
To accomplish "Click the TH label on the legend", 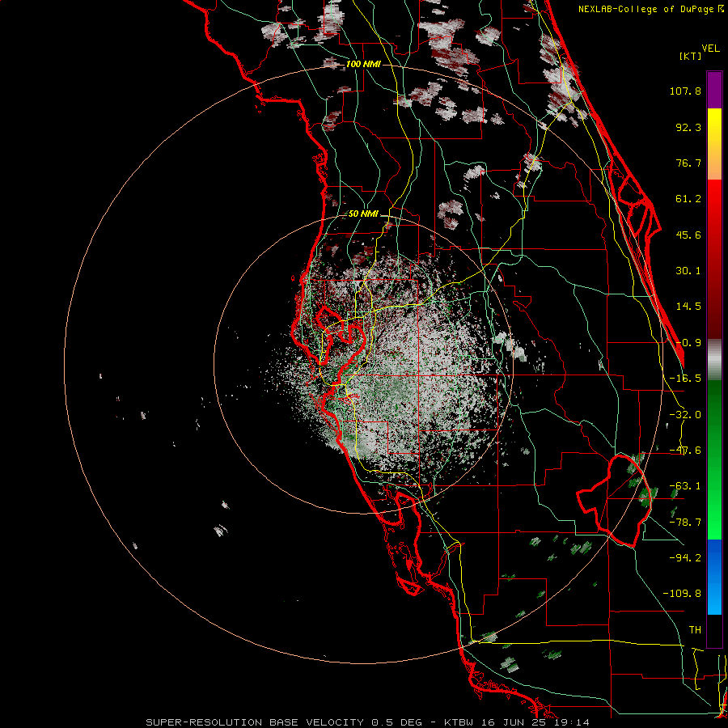I will click(695, 630).
